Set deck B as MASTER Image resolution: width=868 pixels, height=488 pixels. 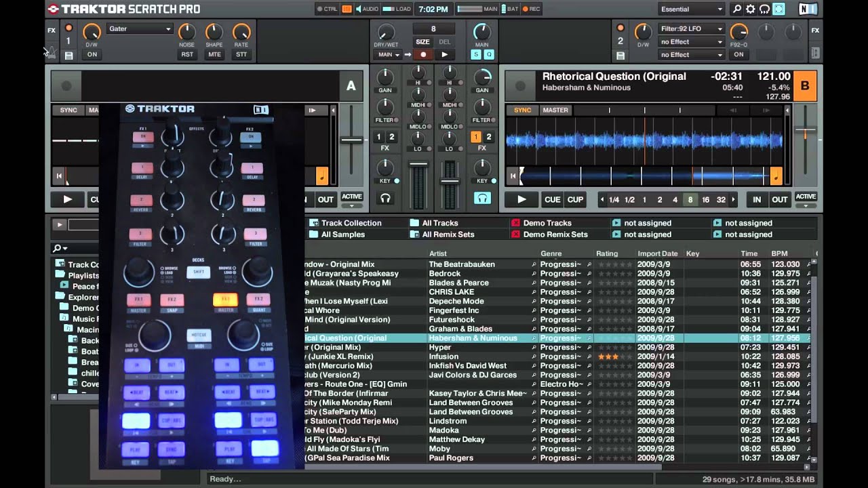(x=555, y=110)
